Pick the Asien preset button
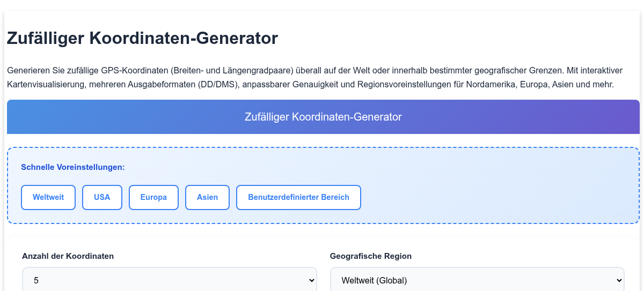This screenshot has height=291, width=644. tap(207, 197)
